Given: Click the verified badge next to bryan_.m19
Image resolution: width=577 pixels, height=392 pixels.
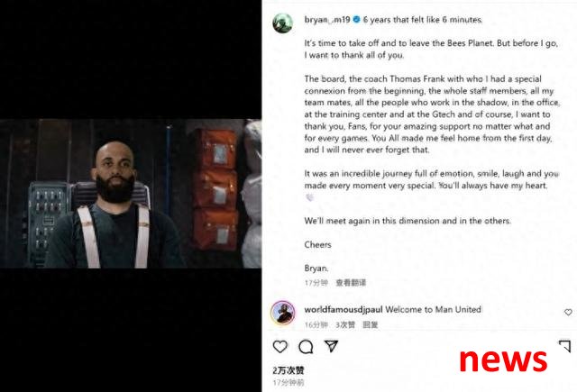Looking at the screenshot, I should (x=356, y=20).
